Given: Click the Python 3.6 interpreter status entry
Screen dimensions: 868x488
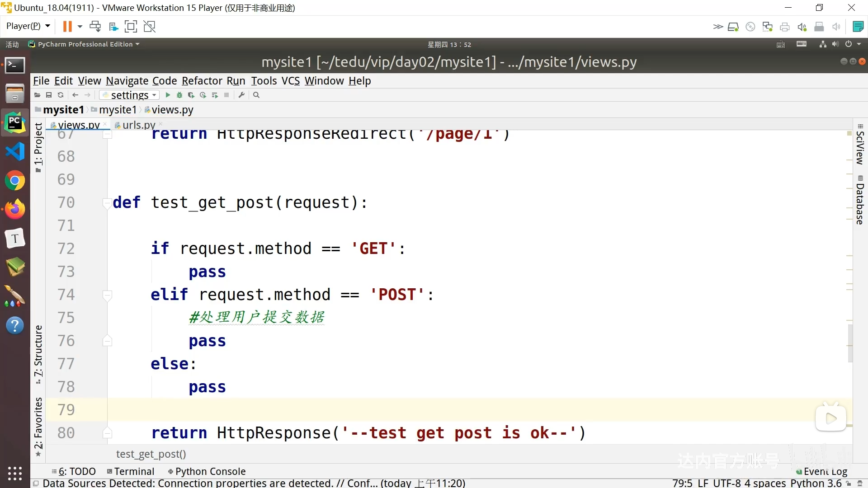Looking at the screenshot, I should (x=816, y=483).
